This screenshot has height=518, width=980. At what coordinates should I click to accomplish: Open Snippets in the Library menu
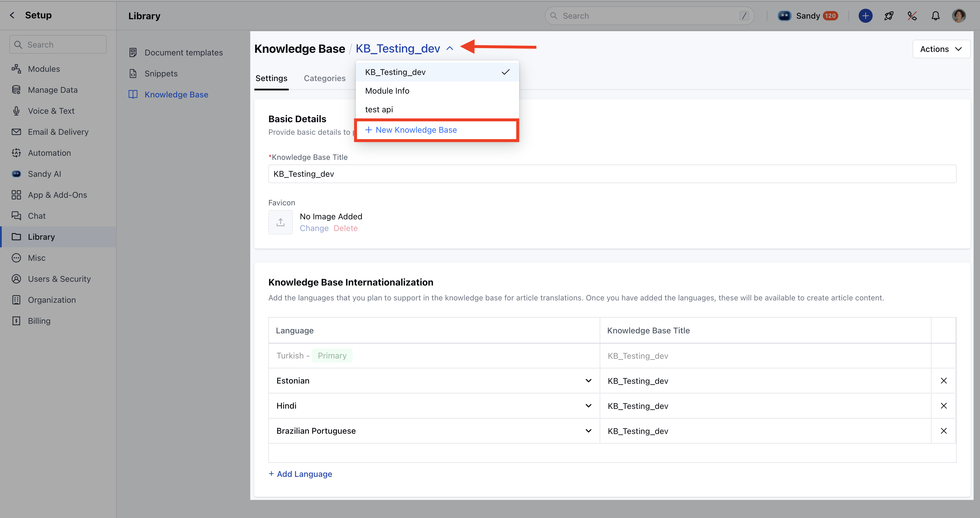pyautogui.click(x=160, y=74)
